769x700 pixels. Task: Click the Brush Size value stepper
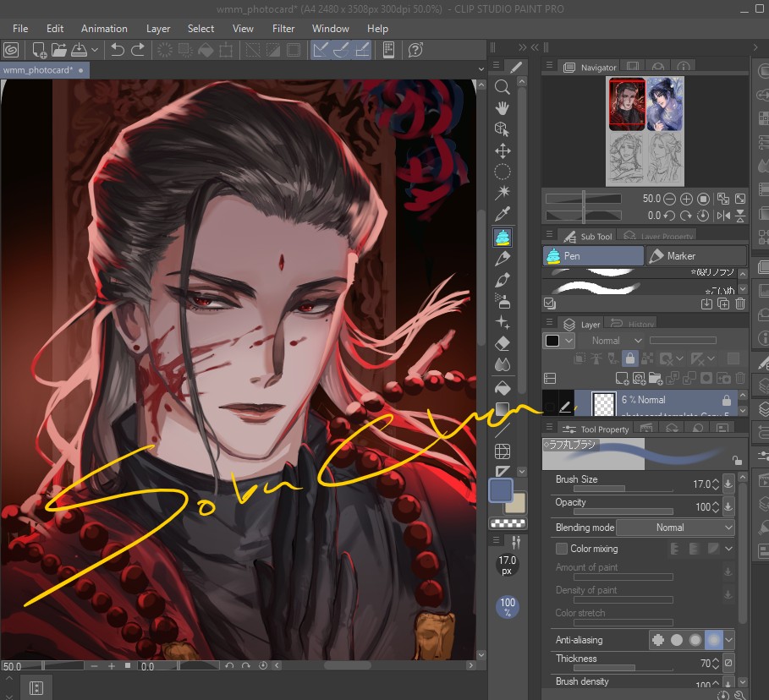[x=716, y=484]
